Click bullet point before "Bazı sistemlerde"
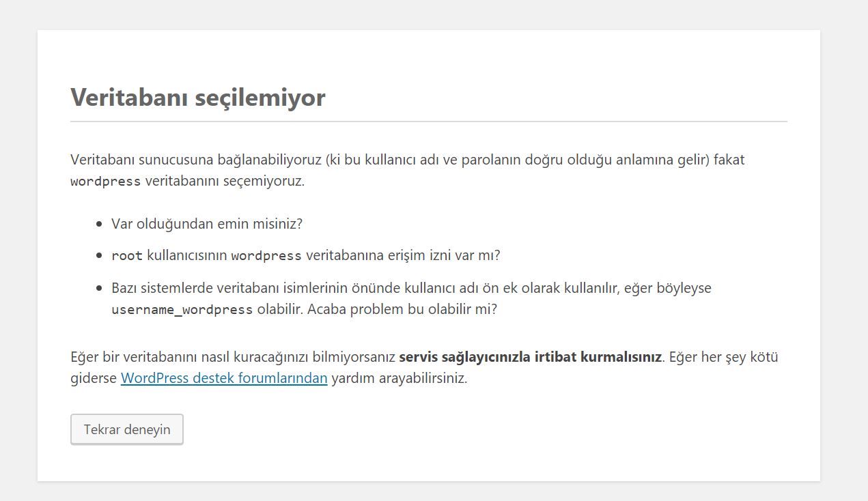Image resolution: width=868 pixels, height=501 pixels. (x=98, y=288)
